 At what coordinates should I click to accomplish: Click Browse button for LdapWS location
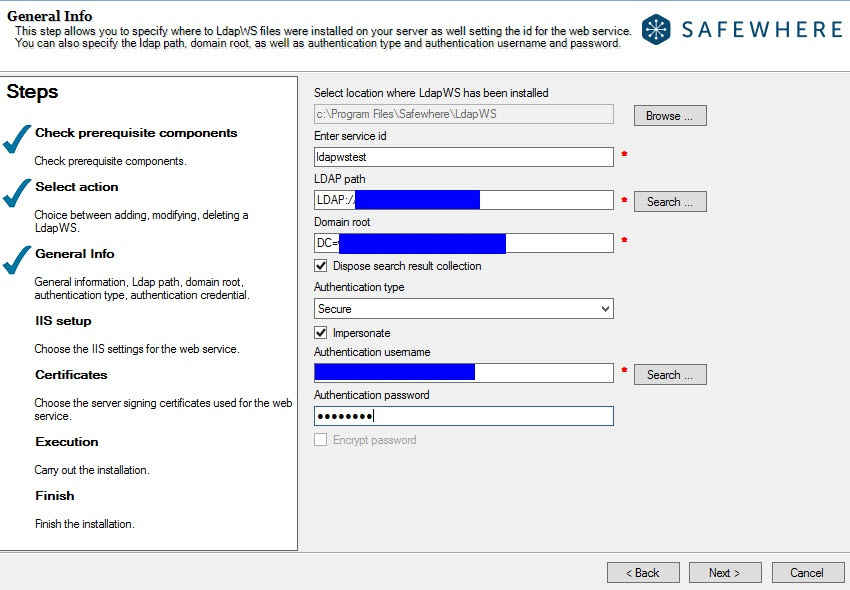(669, 116)
